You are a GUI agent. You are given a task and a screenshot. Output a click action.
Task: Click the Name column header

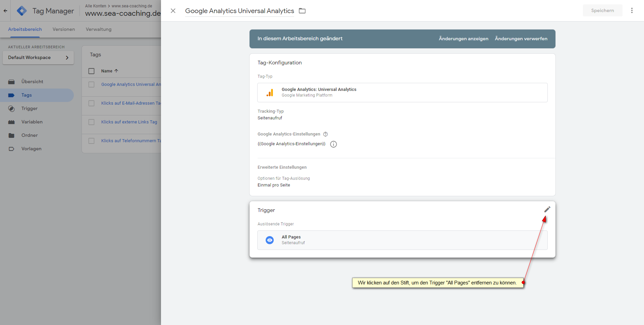(107, 71)
